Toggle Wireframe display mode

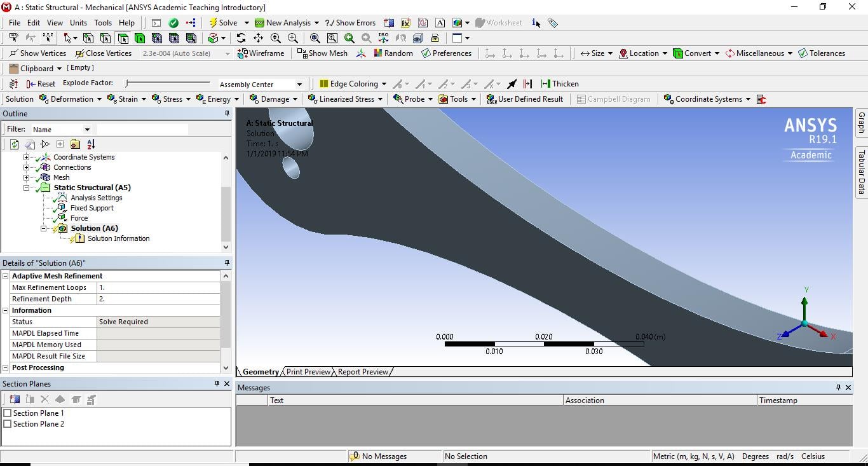(x=261, y=53)
